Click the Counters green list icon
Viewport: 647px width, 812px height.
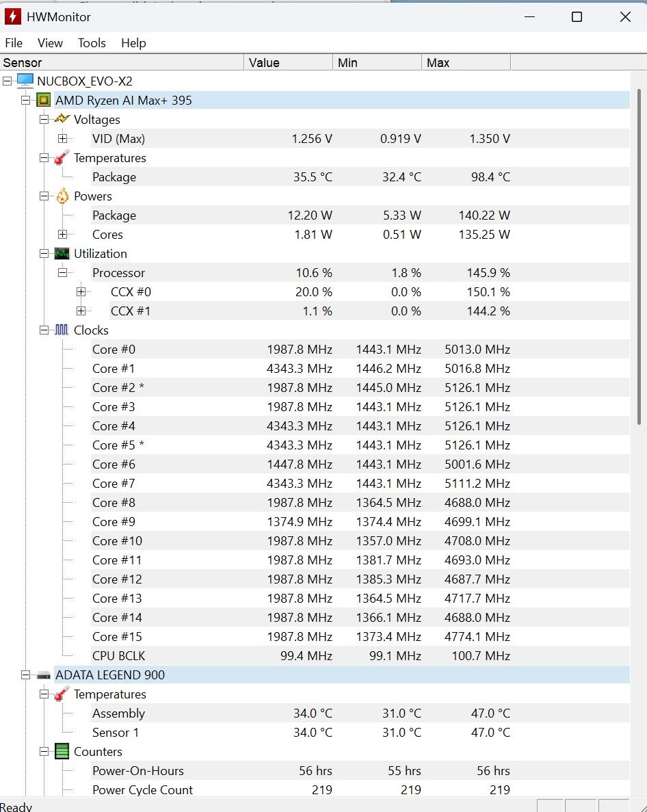[x=62, y=751]
